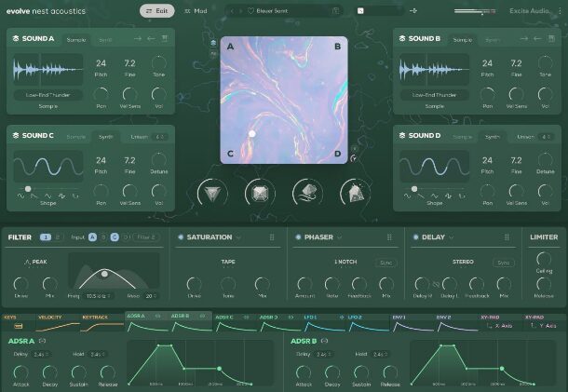The height and width of the screenshot is (392, 568).
Task: Open the three-dot main menu
Action: [560, 11]
